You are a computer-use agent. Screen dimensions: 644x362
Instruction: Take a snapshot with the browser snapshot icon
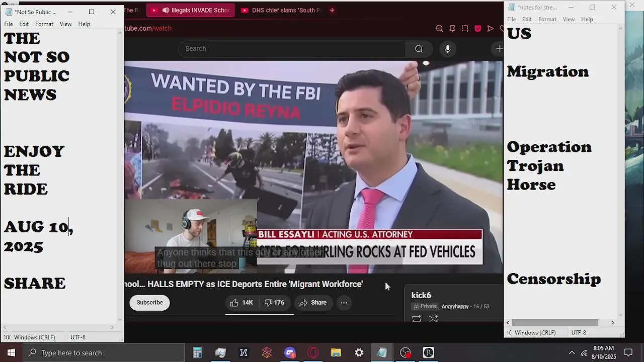click(x=465, y=29)
